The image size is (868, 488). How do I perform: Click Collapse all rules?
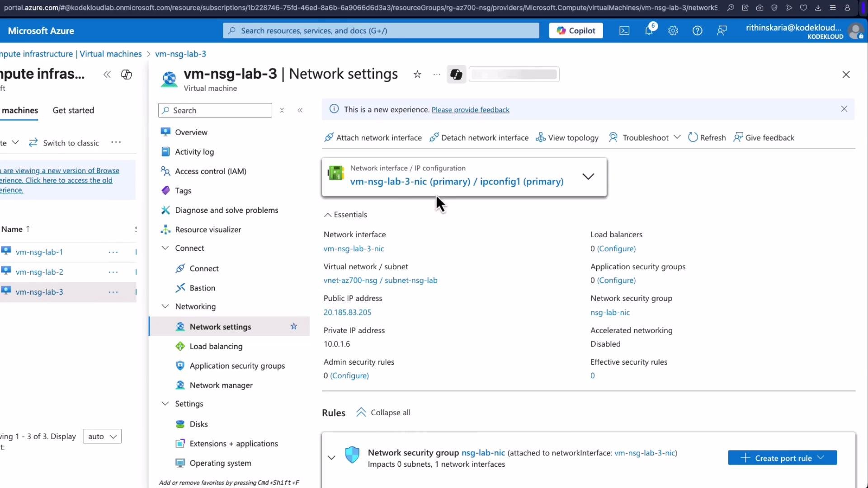[x=383, y=413]
